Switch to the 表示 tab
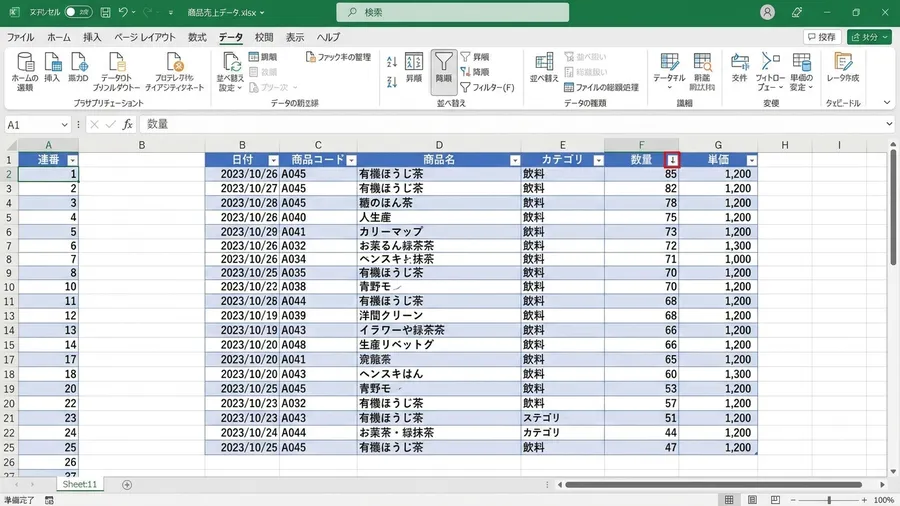This screenshot has width=900, height=506. [x=295, y=37]
